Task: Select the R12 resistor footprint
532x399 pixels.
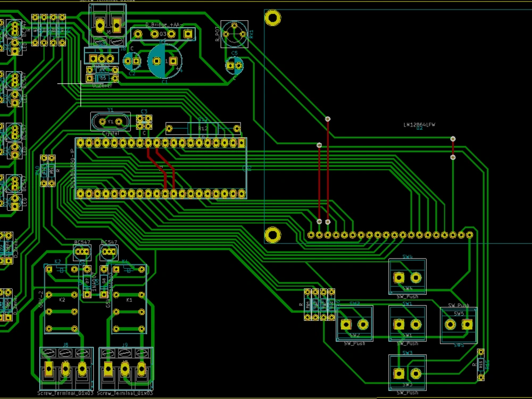Action: 203,128
